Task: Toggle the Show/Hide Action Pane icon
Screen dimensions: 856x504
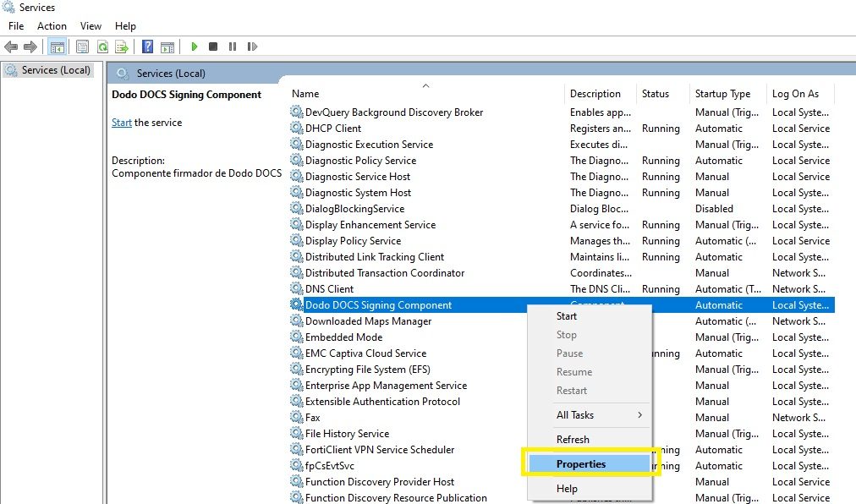Action: (167, 47)
